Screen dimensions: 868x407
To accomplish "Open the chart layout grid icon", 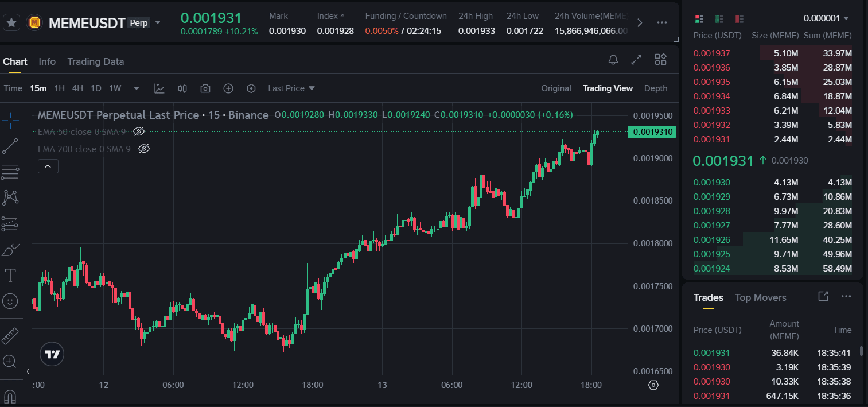I will point(660,60).
